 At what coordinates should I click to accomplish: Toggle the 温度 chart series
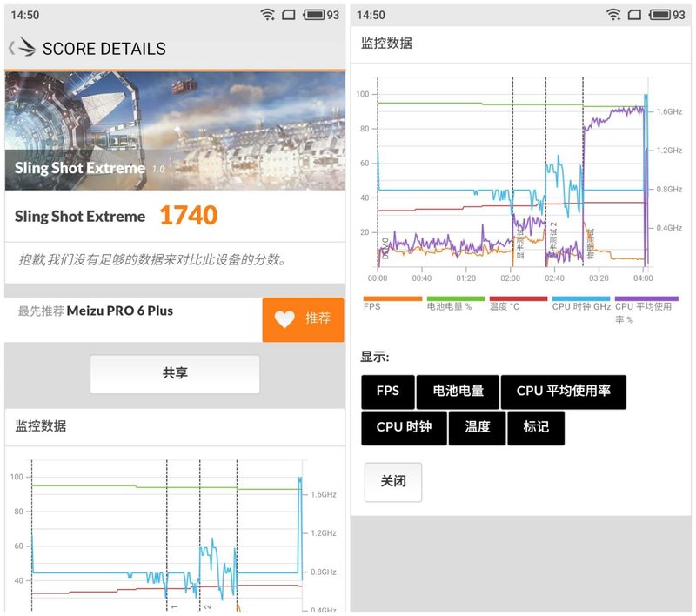[x=477, y=427]
